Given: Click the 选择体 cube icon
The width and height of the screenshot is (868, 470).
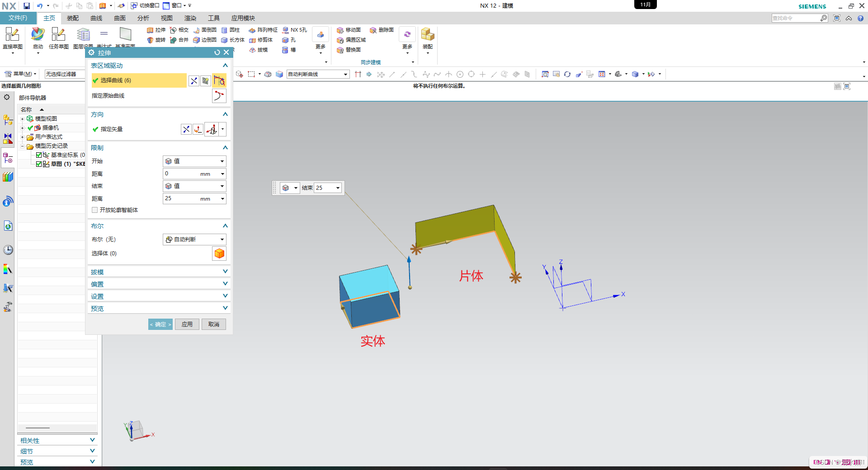Looking at the screenshot, I should (219, 254).
